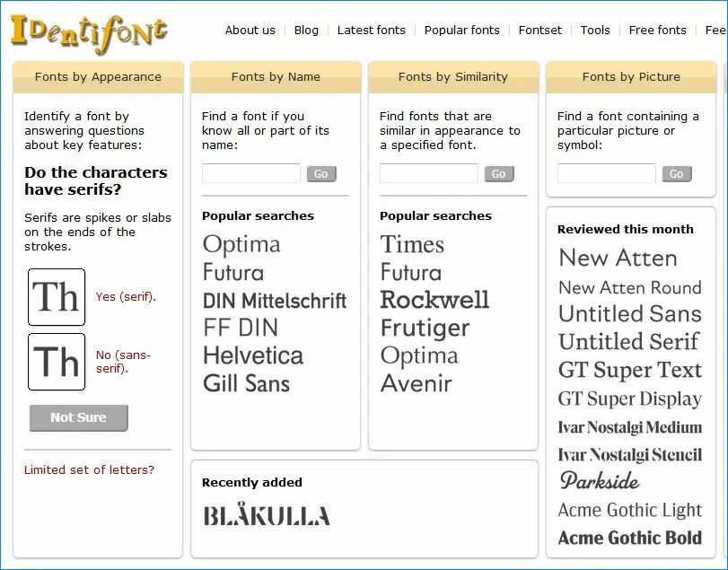Viewport: 728px width, 570px height.
Task: Click the Not Sure button
Action: 78,417
